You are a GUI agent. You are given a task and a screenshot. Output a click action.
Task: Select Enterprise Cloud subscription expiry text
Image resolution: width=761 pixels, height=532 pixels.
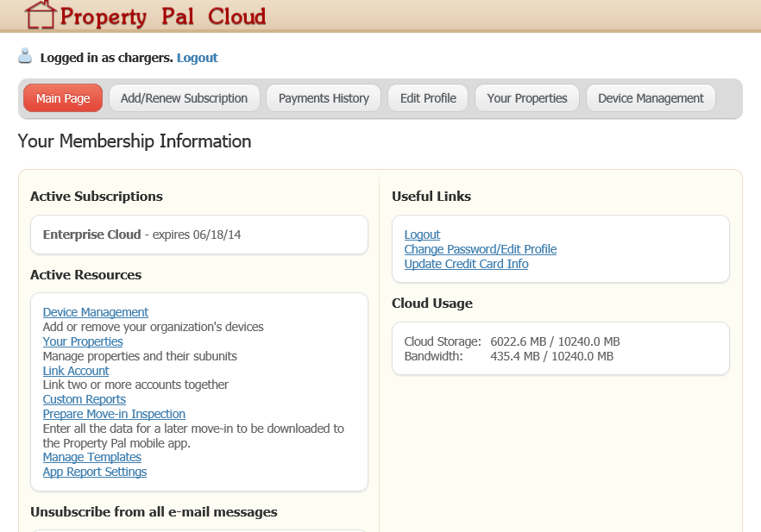pos(142,235)
